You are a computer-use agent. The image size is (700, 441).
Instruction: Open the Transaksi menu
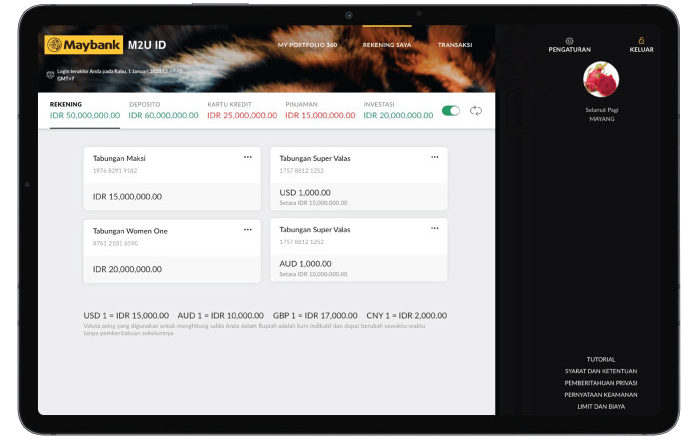point(455,45)
